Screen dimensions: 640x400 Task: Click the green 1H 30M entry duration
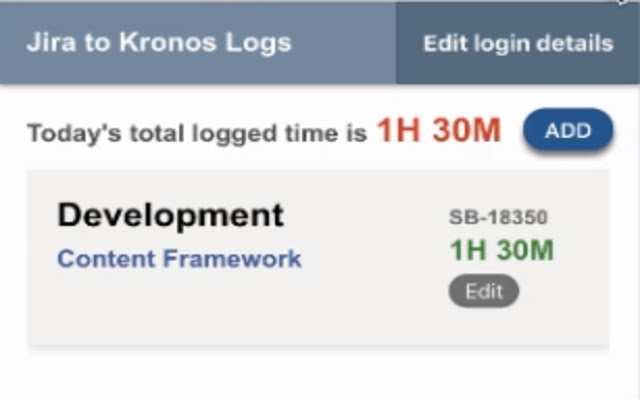(x=502, y=250)
